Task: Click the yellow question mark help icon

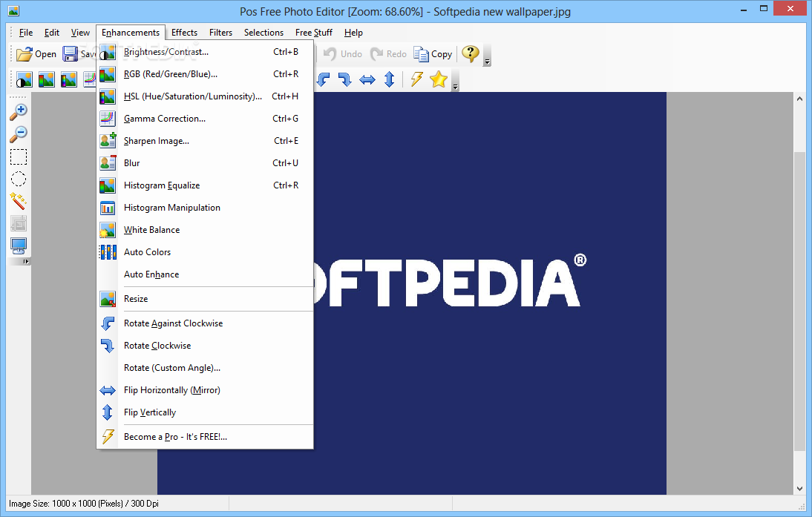Action: pos(471,53)
